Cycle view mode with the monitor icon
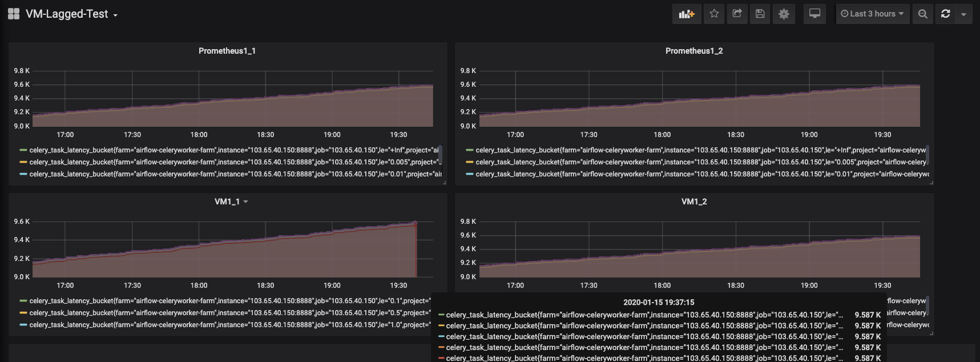 pyautogui.click(x=815, y=14)
